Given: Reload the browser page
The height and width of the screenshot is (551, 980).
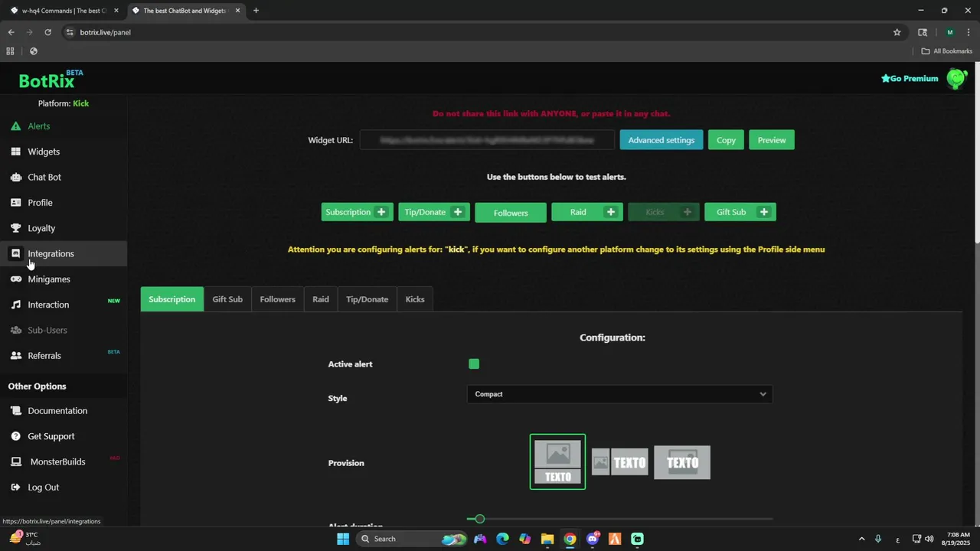Looking at the screenshot, I should tap(47, 32).
